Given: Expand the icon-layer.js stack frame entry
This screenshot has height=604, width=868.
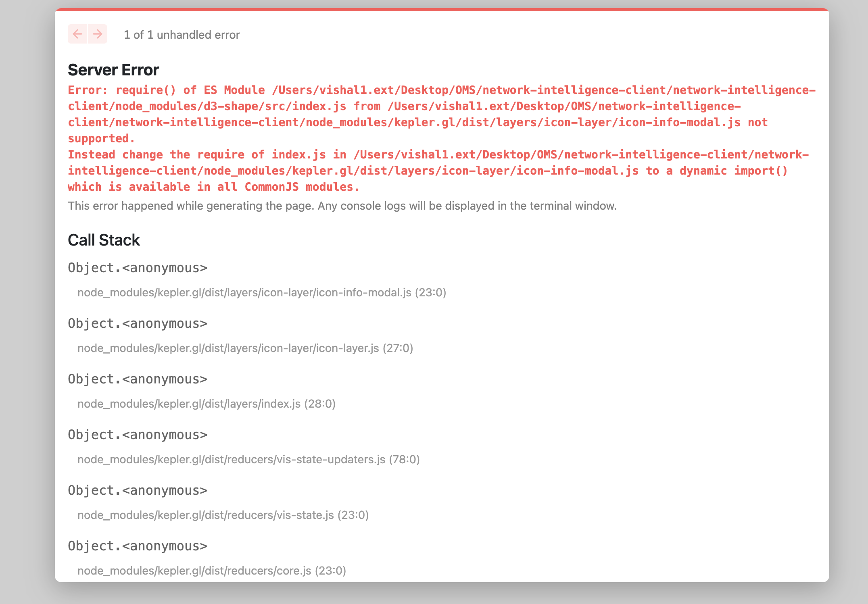Looking at the screenshot, I should click(x=137, y=323).
